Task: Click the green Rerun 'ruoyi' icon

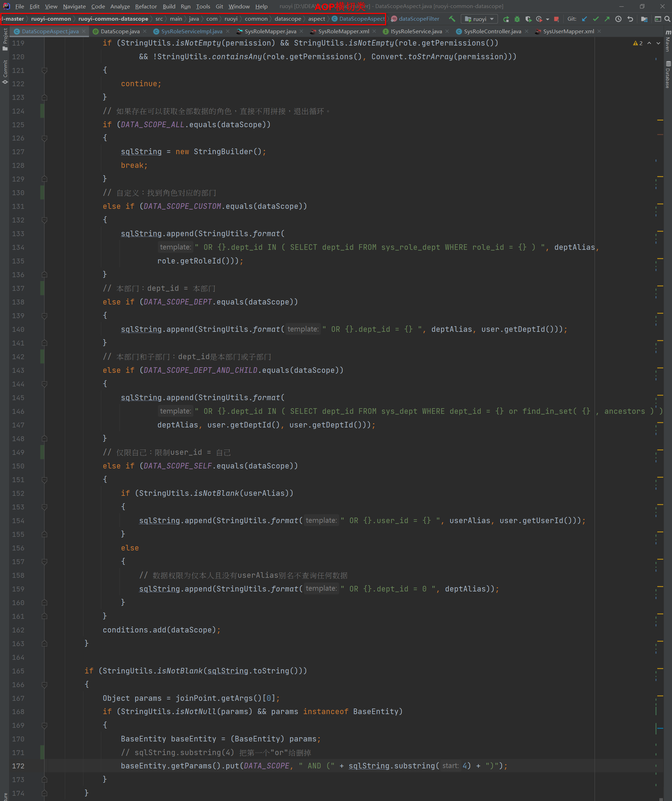Action: (x=506, y=19)
